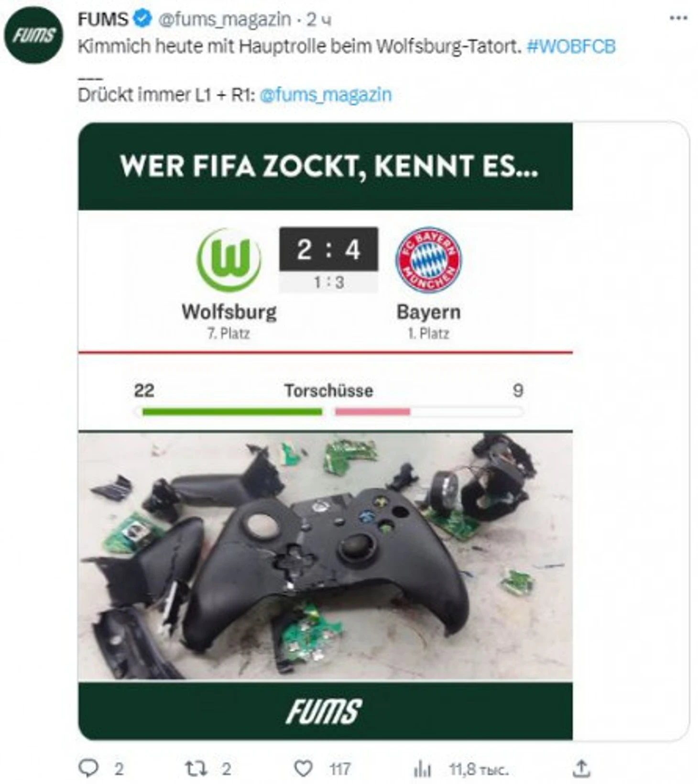Click the blue verified badge

[142, 19]
